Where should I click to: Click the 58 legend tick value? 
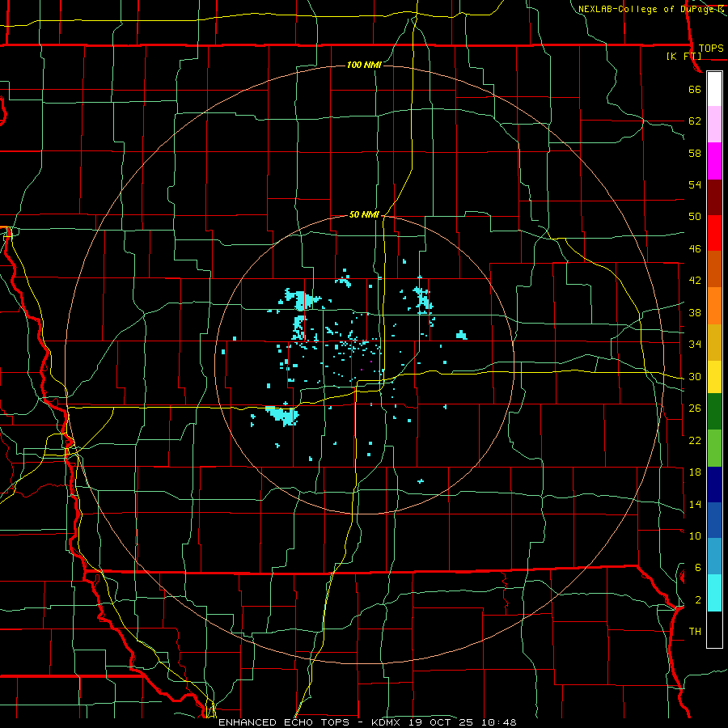pyautogui.click(x=695, y=153)
